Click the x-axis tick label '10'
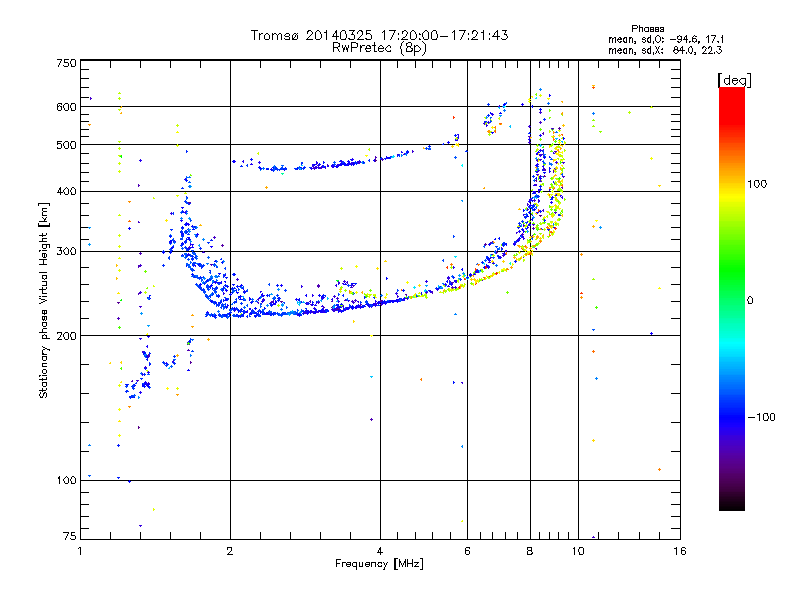This screenshot has height=600, width=800. 578,551
